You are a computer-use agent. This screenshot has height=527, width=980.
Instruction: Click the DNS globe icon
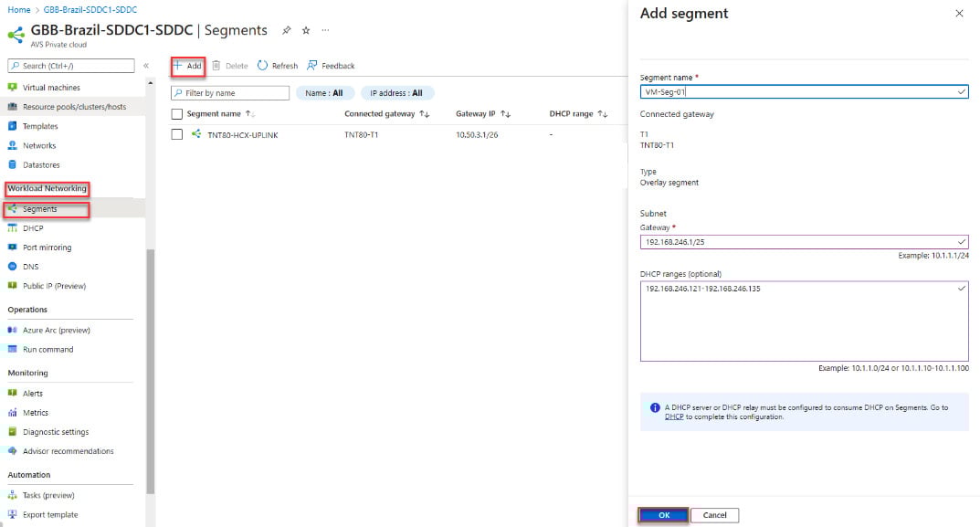[13, 267]
